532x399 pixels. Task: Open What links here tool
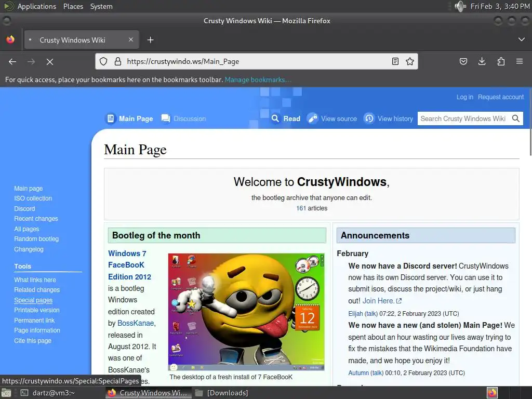point(35,280)
